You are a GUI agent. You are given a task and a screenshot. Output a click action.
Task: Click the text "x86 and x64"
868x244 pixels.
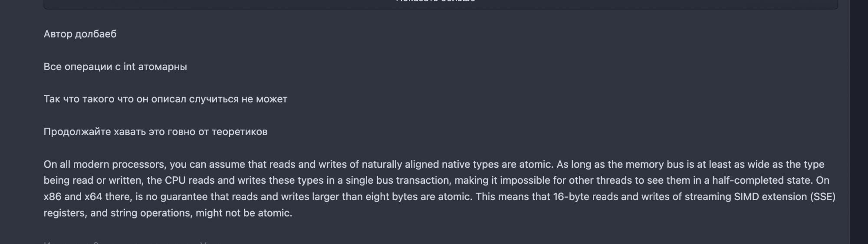(x=73, y=197)
